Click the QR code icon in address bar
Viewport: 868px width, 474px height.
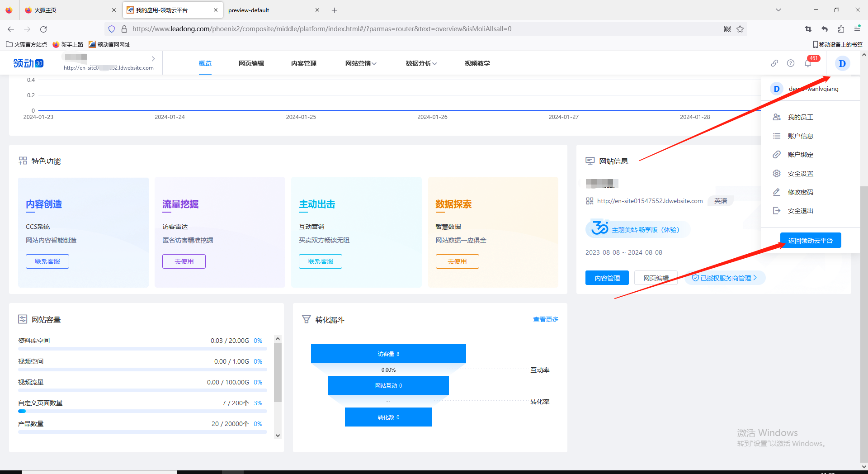(x=727, y=29)
